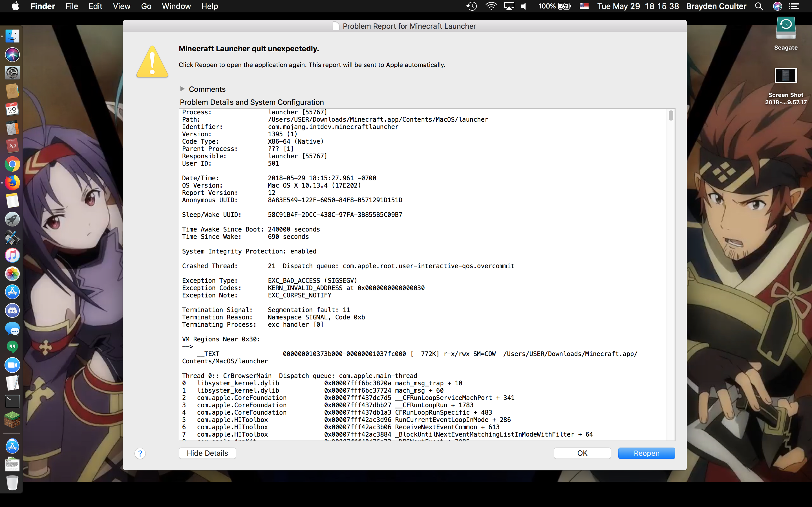Click Hide Details button
Image resolution: width=812 pixels, height=507 pixels.
coord(207,453)
